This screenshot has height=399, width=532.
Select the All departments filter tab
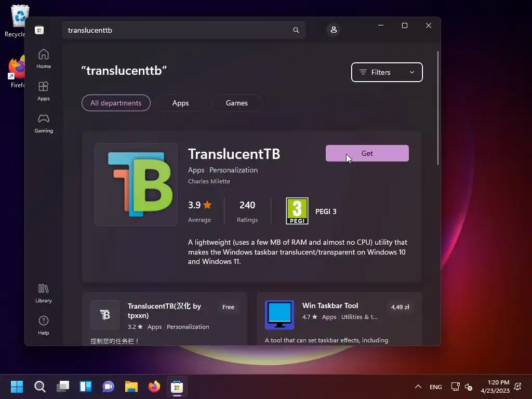click(x=116, y=103)
